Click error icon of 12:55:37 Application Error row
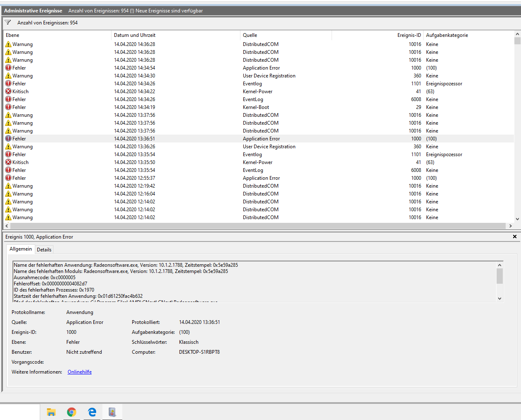The image size is (521, 420). tap(8, 178)
